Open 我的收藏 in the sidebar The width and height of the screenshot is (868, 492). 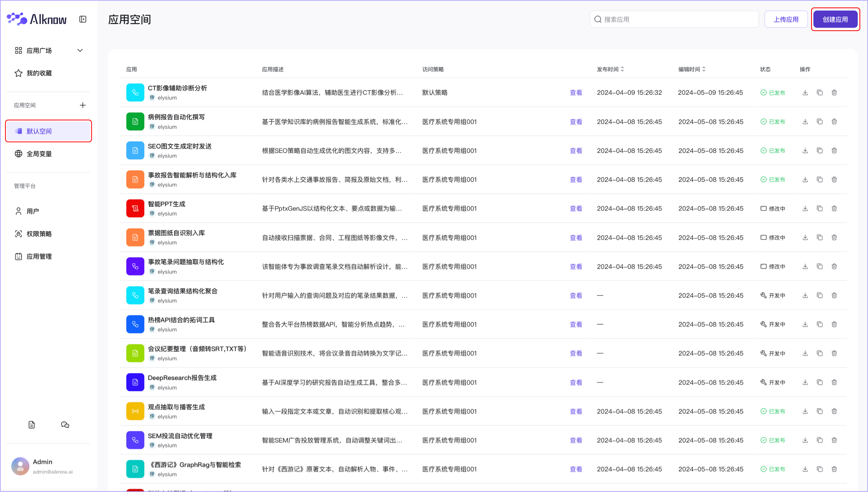tap(39, 73)
